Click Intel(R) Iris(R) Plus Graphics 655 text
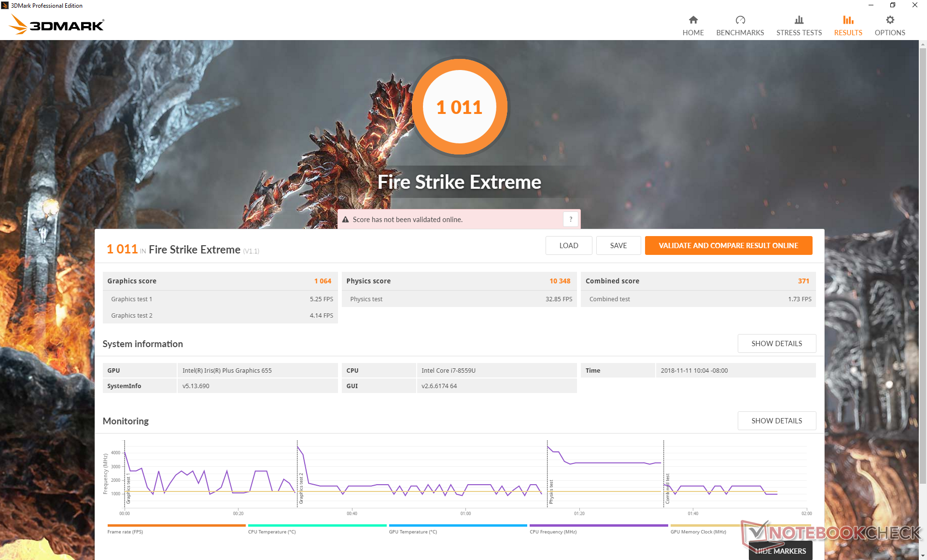 coord(227,370)
